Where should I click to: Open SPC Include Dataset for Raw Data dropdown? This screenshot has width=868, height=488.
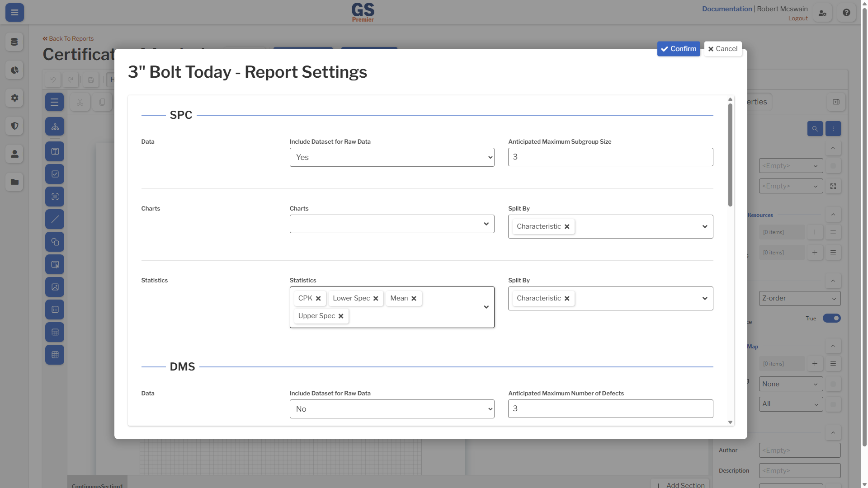pos(392,157)
